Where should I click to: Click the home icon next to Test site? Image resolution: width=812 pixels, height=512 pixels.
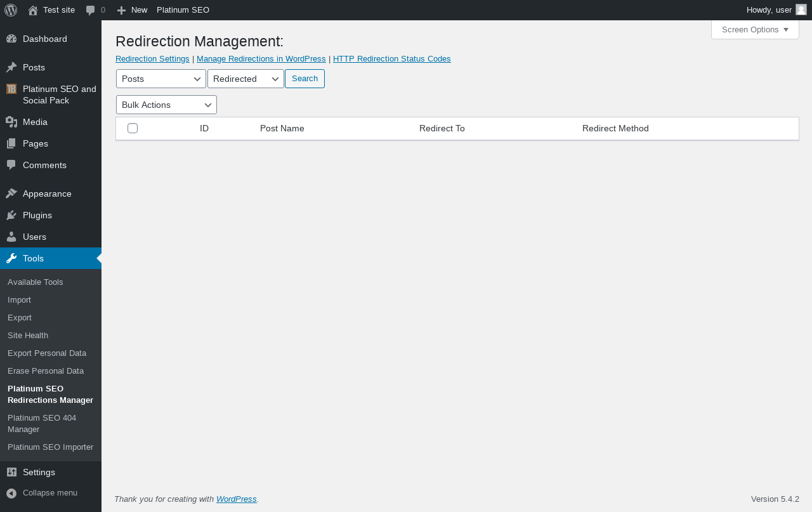[x=33, y=10]
